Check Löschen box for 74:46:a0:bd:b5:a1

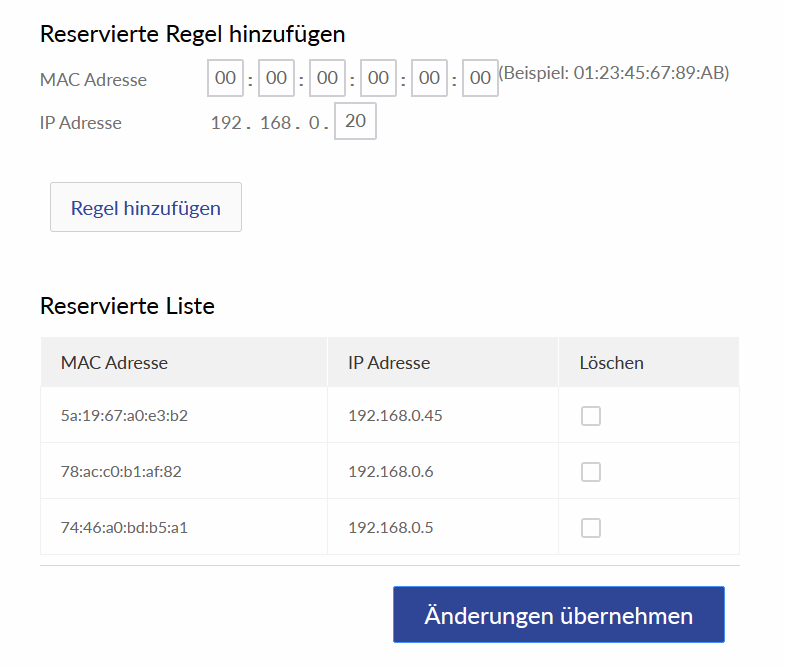pos(591,528)
